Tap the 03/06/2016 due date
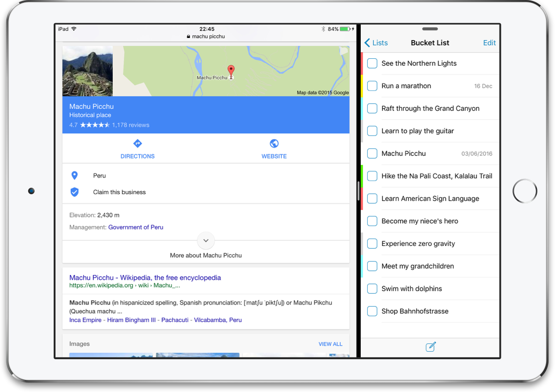 (477, 153)
